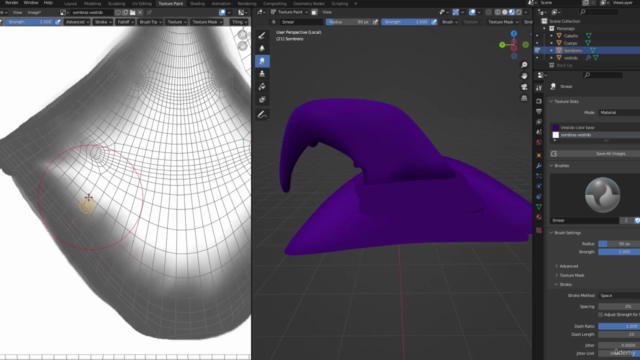Open Brush Tip dropdown
The width and height of the screenshot is (640, 360).
(x=150, y=22)
